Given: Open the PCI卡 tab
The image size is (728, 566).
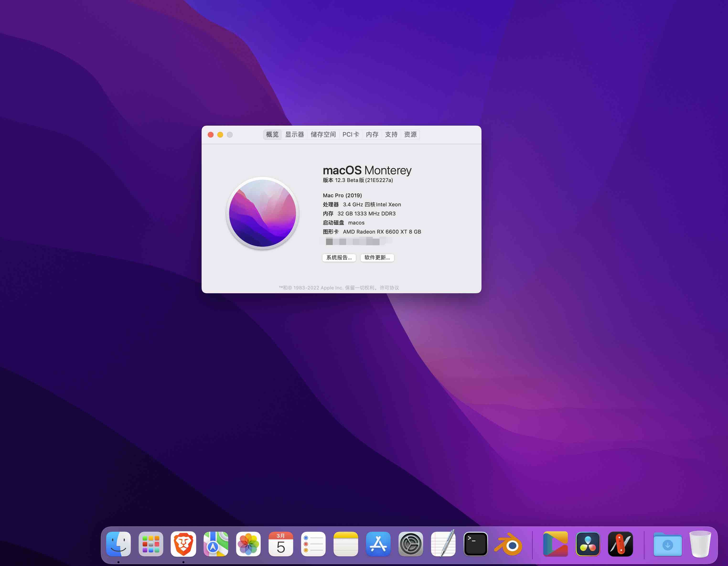Looking at the screenshot, I should (350, 134).
